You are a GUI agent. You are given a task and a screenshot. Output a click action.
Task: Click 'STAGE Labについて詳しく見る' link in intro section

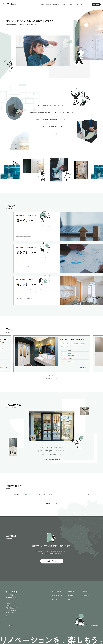point(51,134)
